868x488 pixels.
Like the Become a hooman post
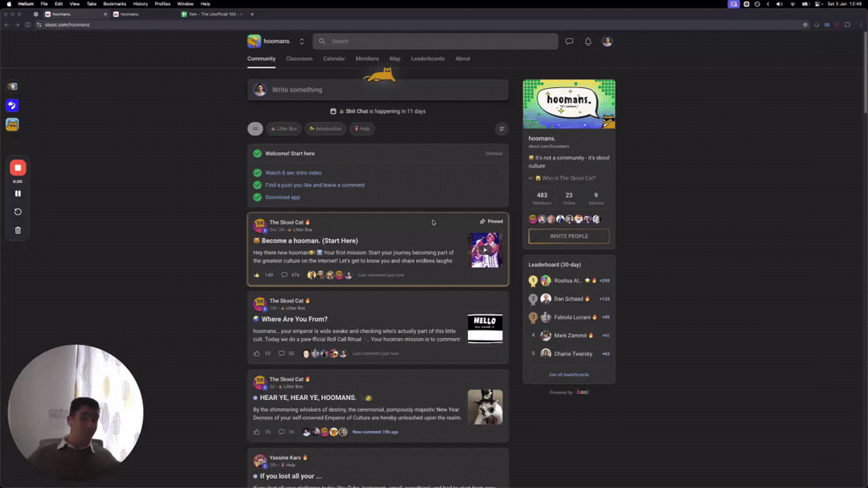point(256,275)
